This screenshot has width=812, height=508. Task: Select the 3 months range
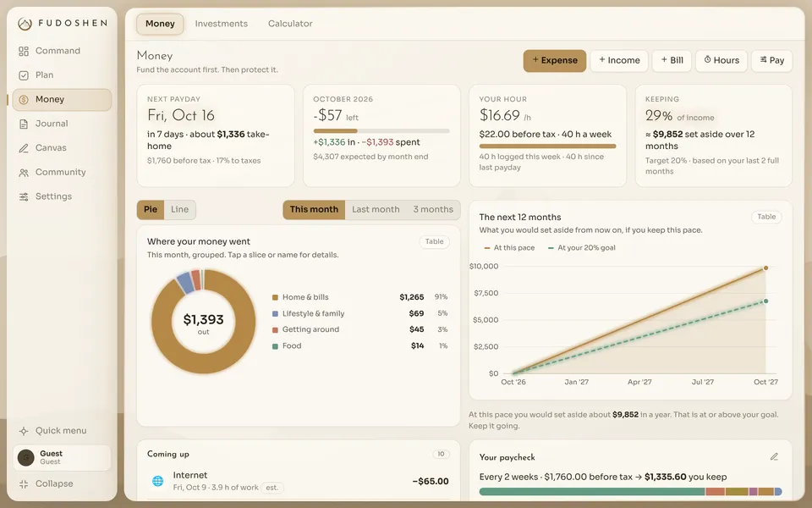[x=433, y=210]
